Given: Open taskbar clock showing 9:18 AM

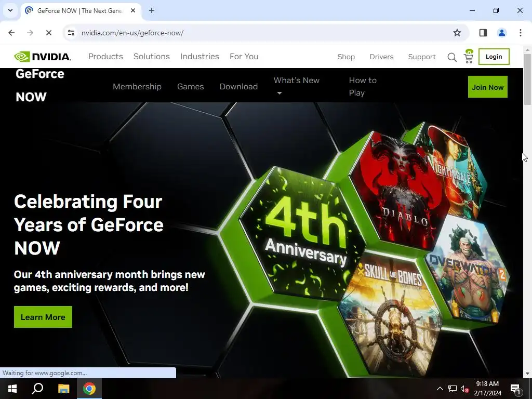Looking at the screenshot, I should (487, 389).
